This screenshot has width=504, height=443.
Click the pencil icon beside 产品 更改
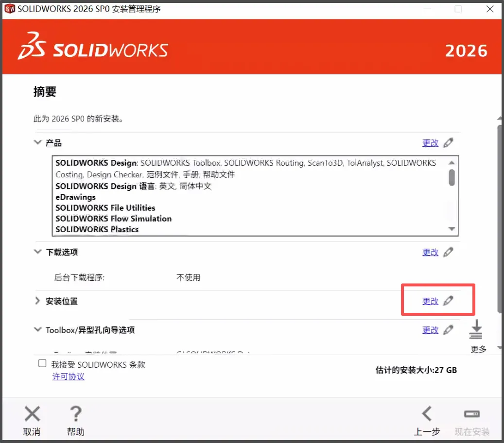click(x=448, y=143)
